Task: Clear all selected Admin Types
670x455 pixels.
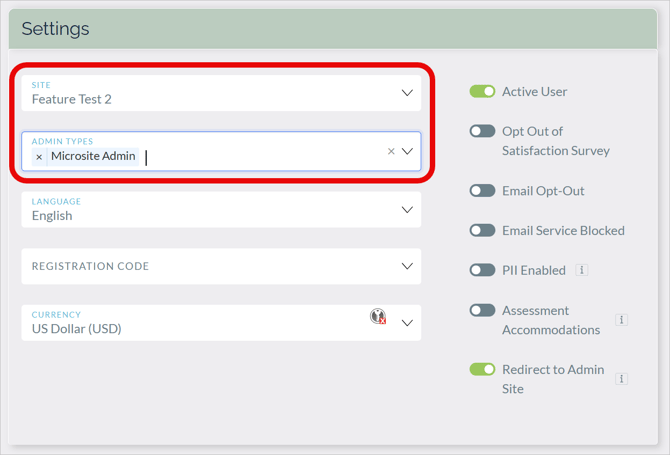Action: click(391, 152)
